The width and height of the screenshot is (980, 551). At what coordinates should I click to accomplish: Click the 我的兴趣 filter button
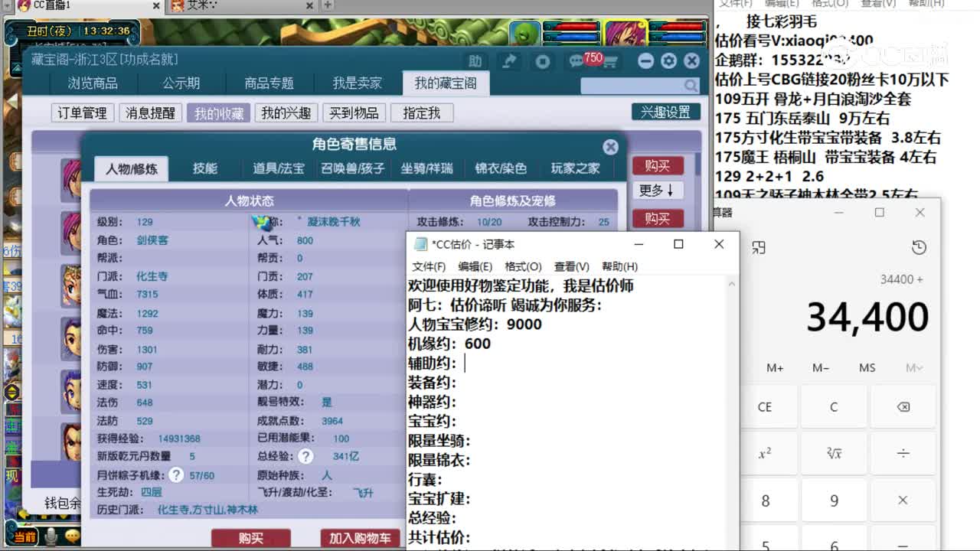click(286, 113)
